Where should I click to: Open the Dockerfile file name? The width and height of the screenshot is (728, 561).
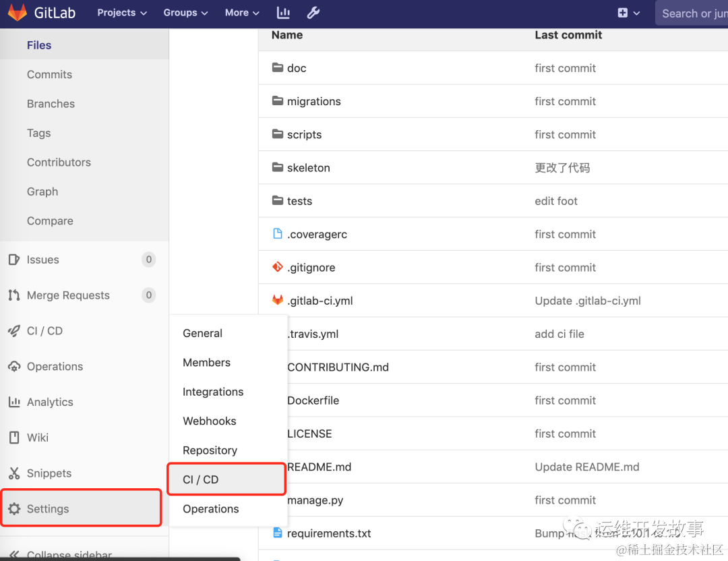(x=313, y=401)
